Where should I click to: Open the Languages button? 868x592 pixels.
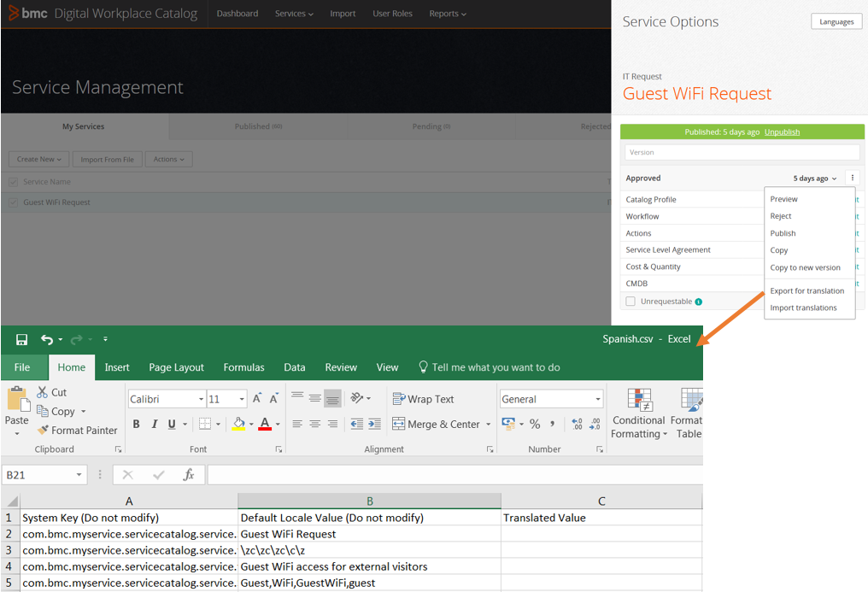(x=836, y=21)
